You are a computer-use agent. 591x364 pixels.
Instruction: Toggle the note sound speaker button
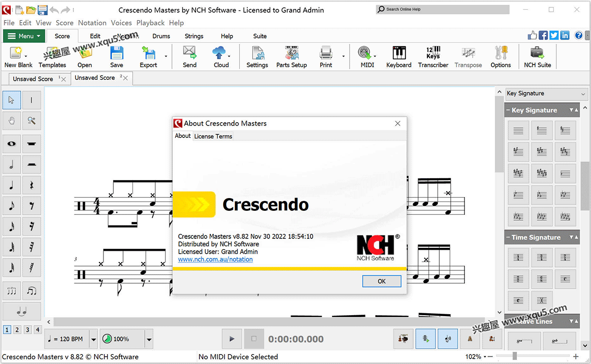[448, 339]
